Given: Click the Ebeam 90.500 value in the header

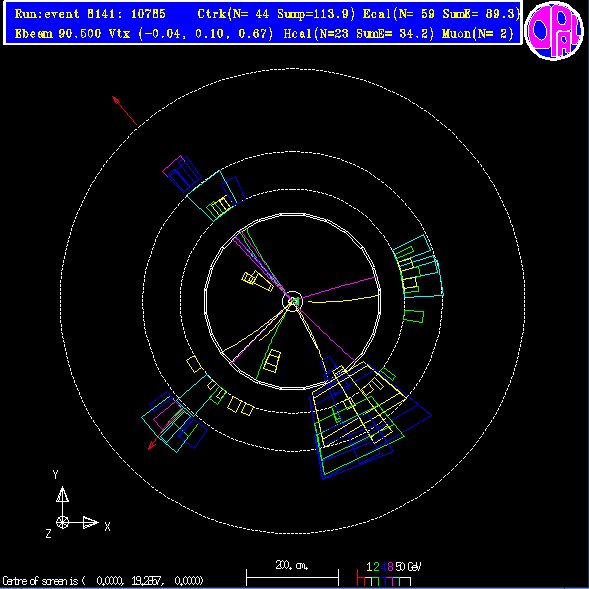Looking at the screenshot, I should pos(58,34).
